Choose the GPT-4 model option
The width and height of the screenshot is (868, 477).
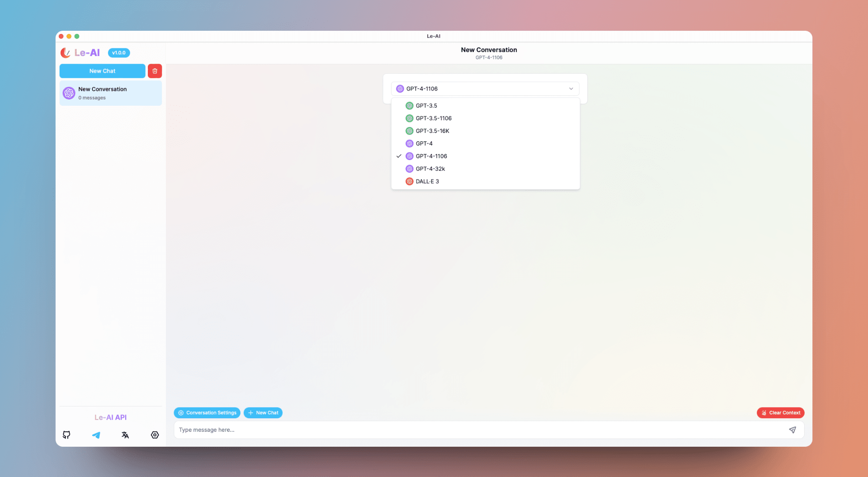486,144
